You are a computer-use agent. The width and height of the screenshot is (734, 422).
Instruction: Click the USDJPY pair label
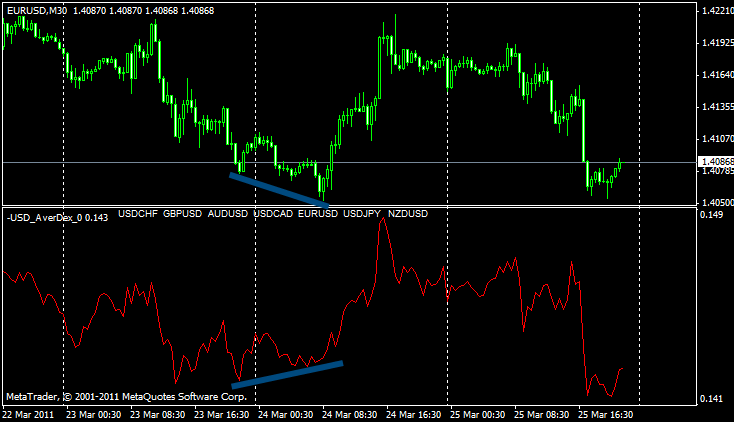[x=362, y=214]
